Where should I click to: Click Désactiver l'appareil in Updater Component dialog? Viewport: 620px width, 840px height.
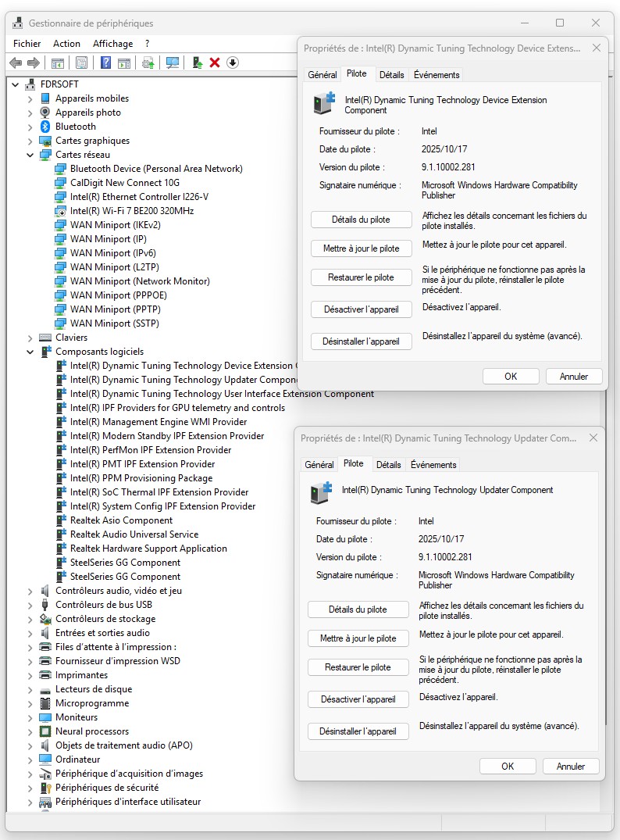point(358,699)
